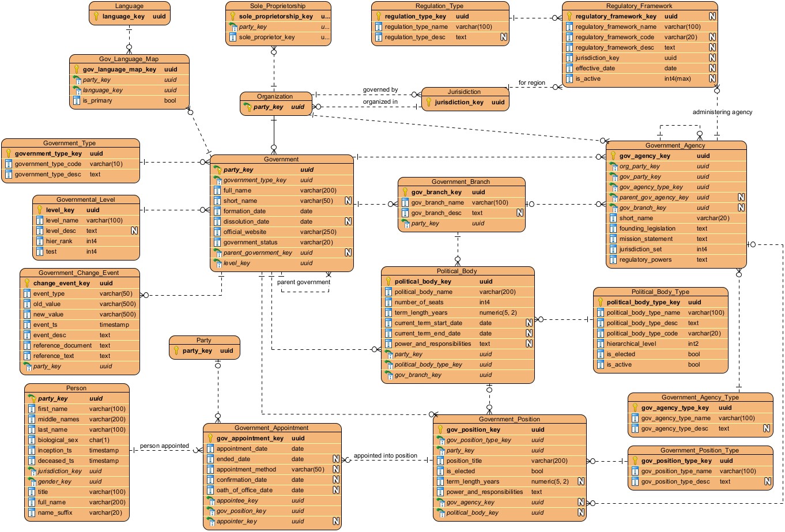Viewport: 785px width, 532px height.
Task: Click the column icon beside official_website
Action: (217, 232)
